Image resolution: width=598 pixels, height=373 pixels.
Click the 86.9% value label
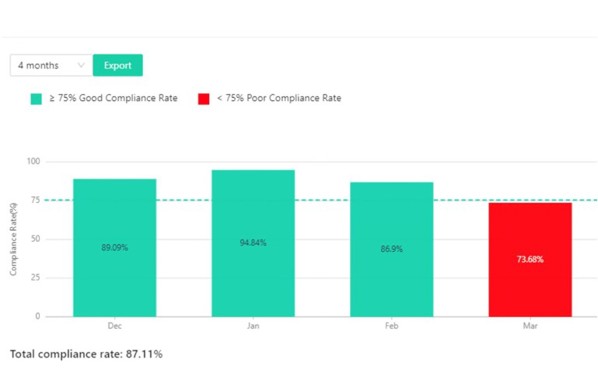[392, 249]
